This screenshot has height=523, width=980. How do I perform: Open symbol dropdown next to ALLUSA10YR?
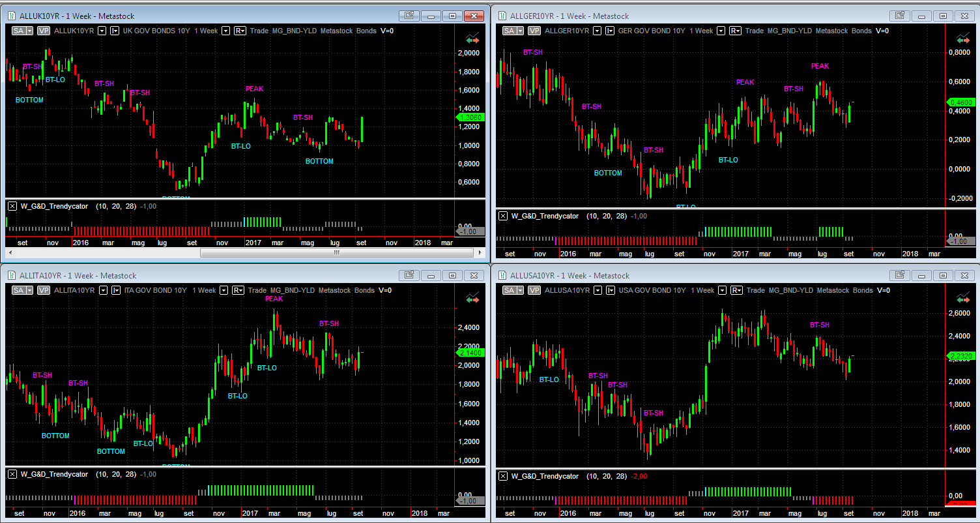[598, 290]
